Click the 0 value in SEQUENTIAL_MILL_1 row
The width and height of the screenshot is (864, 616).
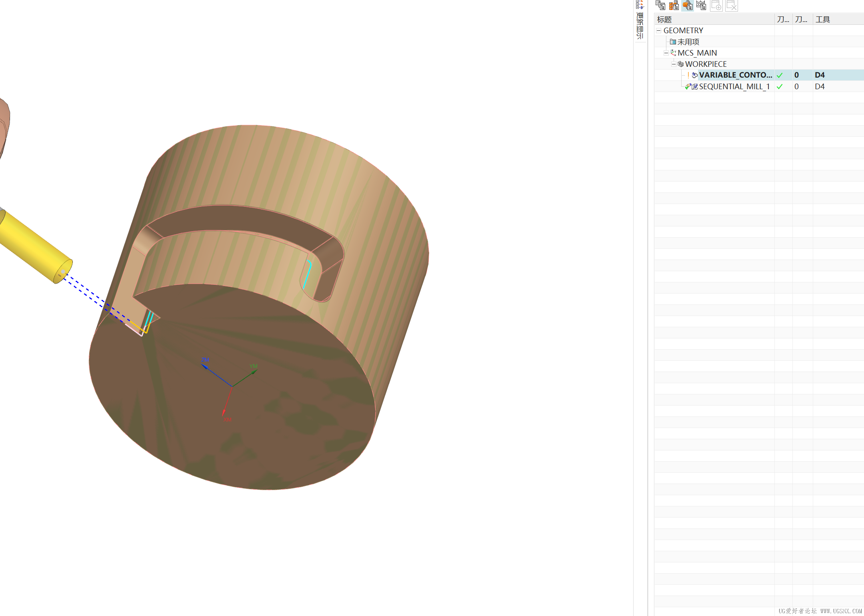(796, 86)
